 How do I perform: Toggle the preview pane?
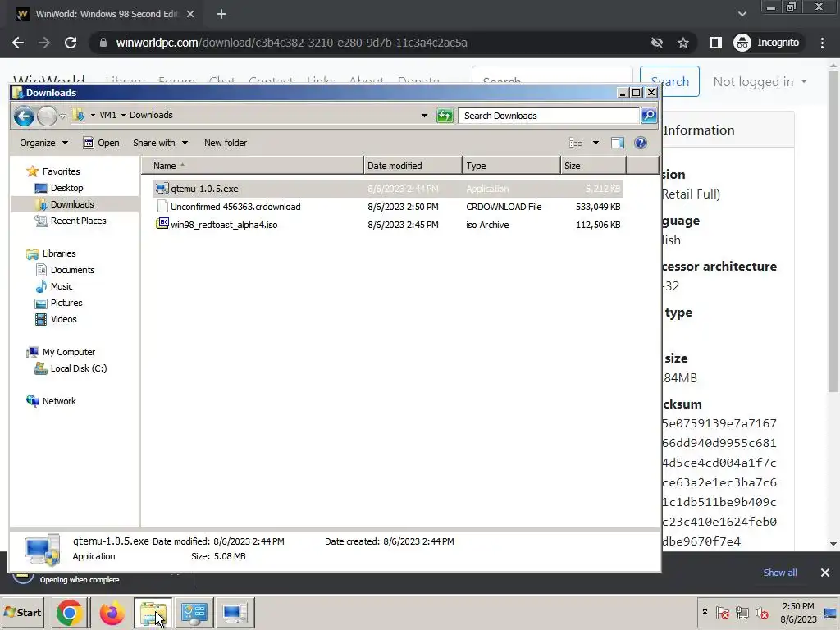pyautogui.click(x=618, y=143)
